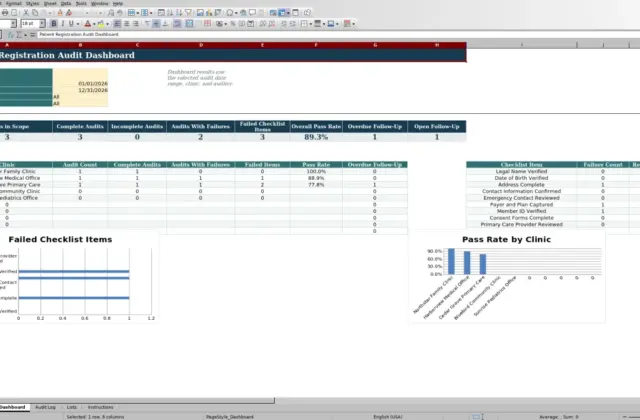Viewport: 640px width, 420px height.
Task: Toggle Align Bottom
Action: coord(165,24)
